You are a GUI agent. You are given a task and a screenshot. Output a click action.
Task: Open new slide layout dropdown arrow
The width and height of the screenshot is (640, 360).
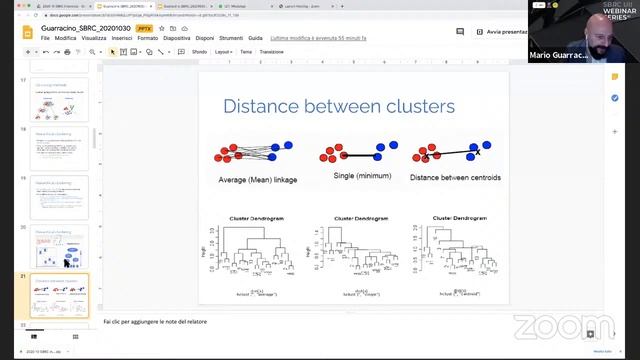(x=36, y=52)
